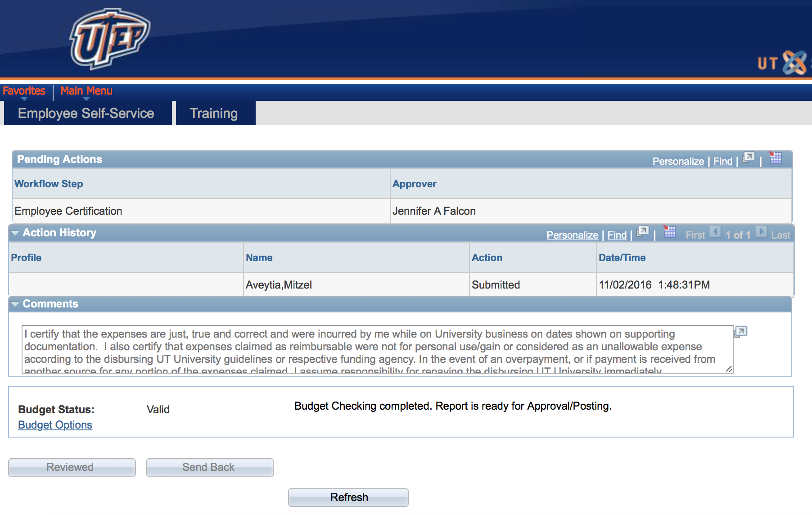
Task: Select approver 'Jennifer A Falcon' cell
Action: click(591, 211)
